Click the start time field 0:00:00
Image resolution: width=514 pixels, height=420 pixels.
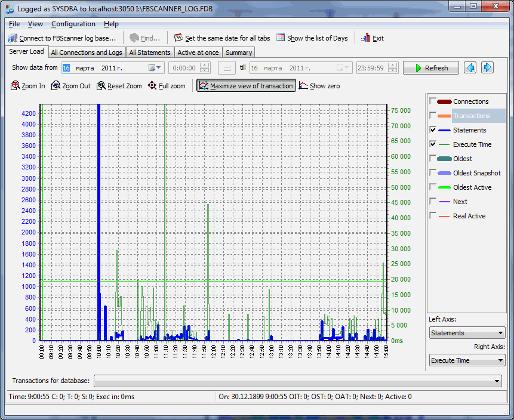pyautogui.click(x=184, y=68)
